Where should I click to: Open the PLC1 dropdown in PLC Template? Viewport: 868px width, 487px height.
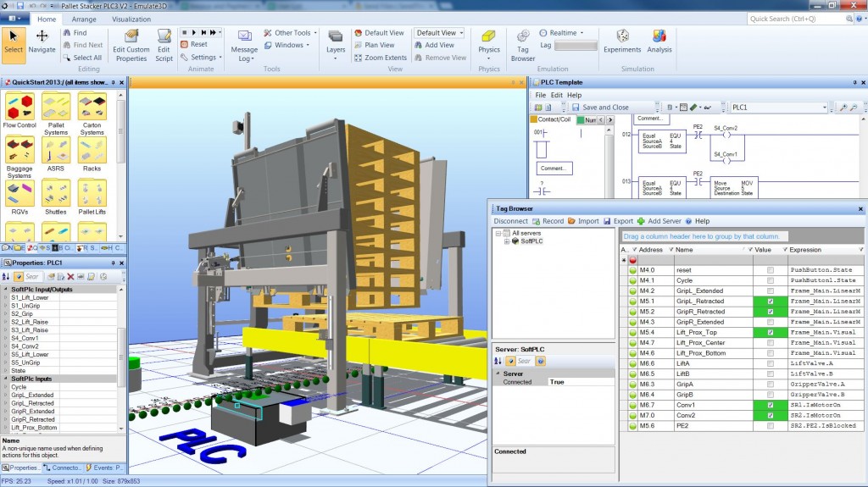pyautogui.click(x=780, y=108)
